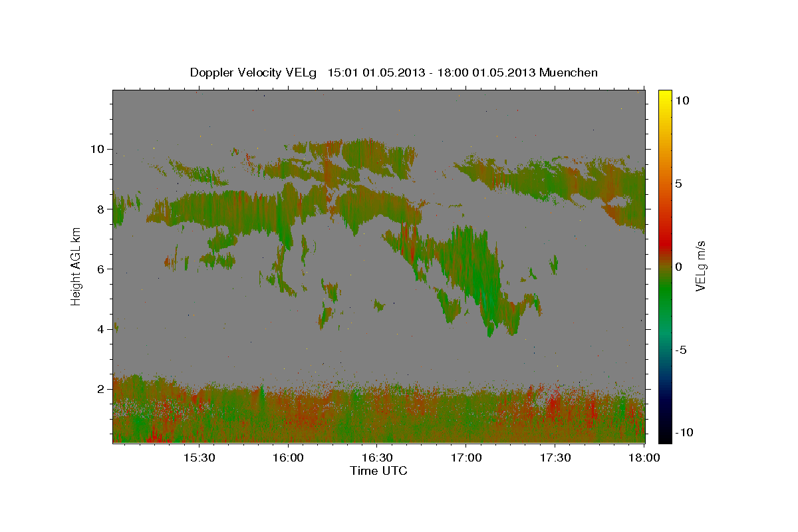798x532 pixels.
Task: Click the 15:30 time tick label
Action: pos(198,458)
